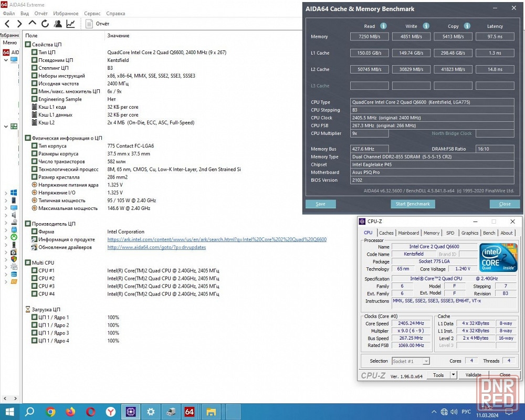Screen dimensions: 525x420
Task: Expand the Operating System tree node
Action: (x=6, y=193)
